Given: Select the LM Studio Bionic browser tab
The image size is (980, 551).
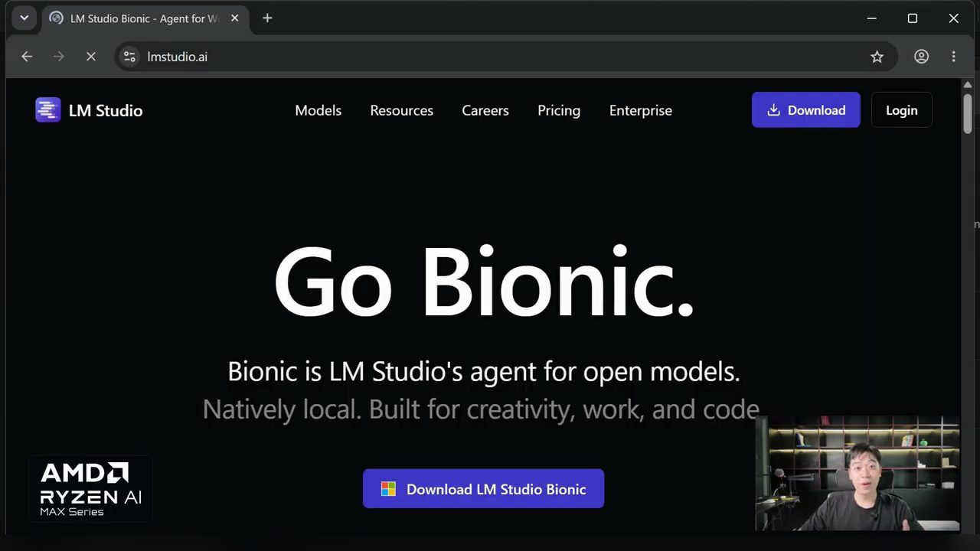Looking at the screenshot, I should point(144,18).
